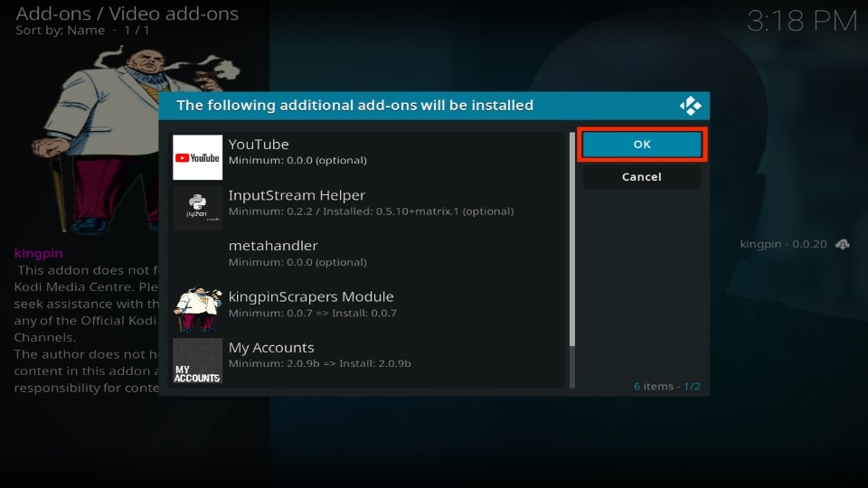Click the 3:18 PM clock
This screenshot has width=868, height=488.
(x=802, y=22)
